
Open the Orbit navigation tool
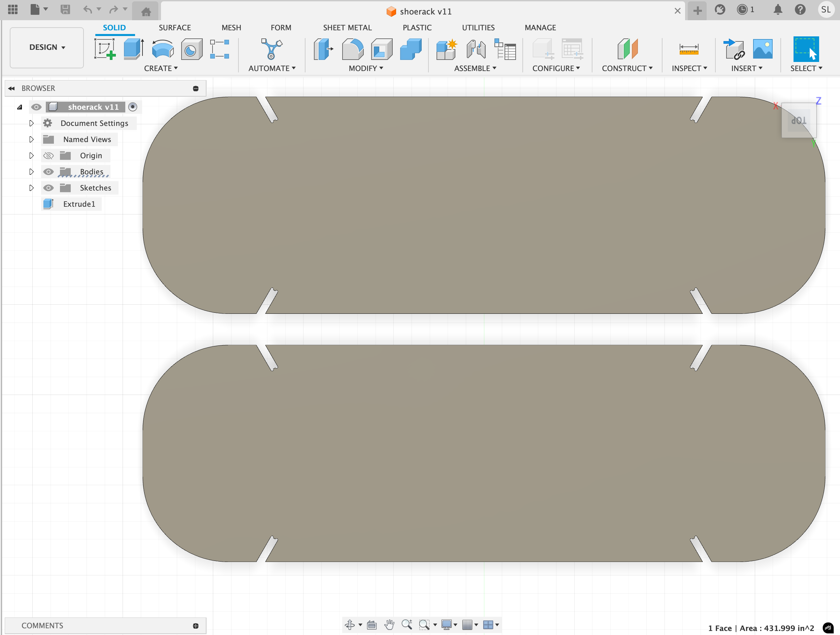[x=350, y=624]
